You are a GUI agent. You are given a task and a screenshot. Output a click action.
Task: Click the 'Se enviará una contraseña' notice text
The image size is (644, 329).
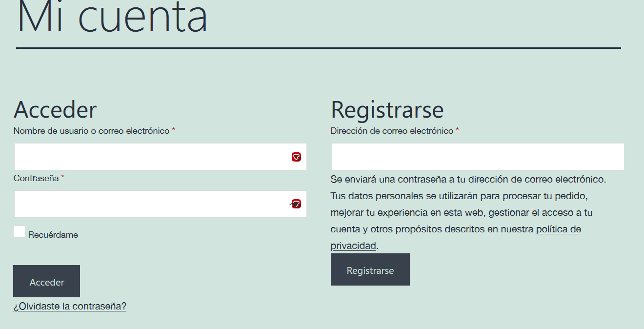[x=468, y=179]
